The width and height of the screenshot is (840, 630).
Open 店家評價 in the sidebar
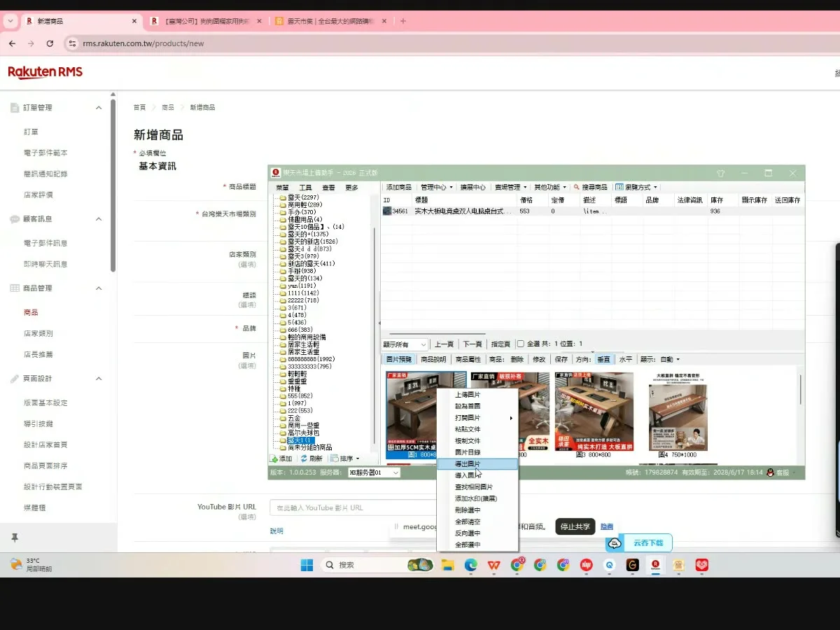(x=38, y=195)
